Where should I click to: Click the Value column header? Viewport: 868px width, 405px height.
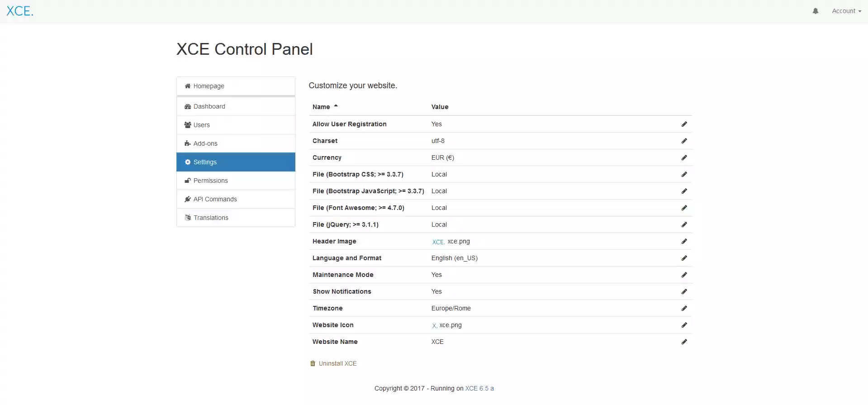click(440, 107)
